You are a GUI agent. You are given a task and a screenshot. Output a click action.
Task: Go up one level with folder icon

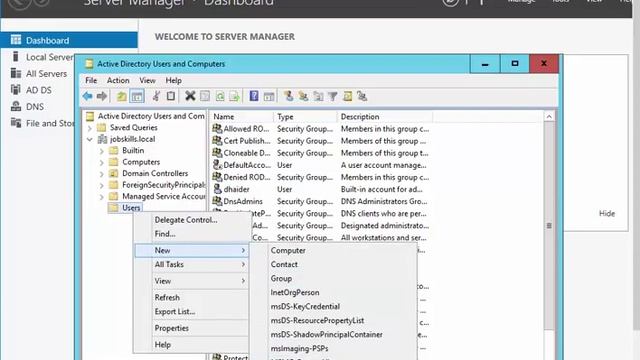pos(121,96)
